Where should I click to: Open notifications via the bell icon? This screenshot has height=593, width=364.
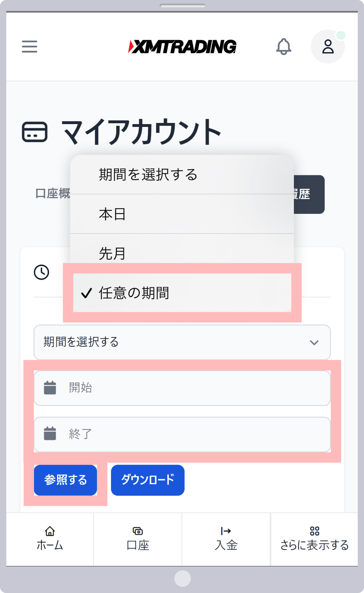tap(284, 47)
